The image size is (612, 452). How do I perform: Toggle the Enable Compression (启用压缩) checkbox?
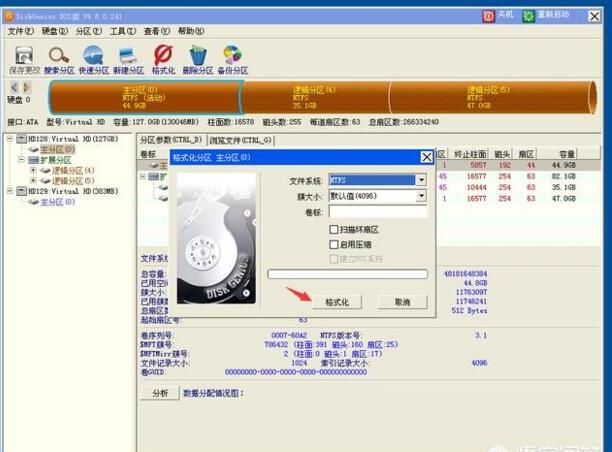pyautogui.click(x=335, y=244)
